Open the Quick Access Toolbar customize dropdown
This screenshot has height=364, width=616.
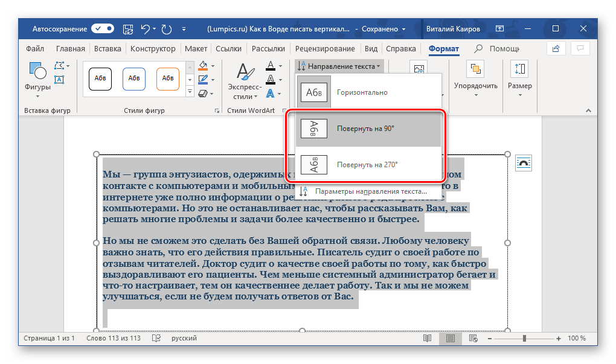click(184, 28)
